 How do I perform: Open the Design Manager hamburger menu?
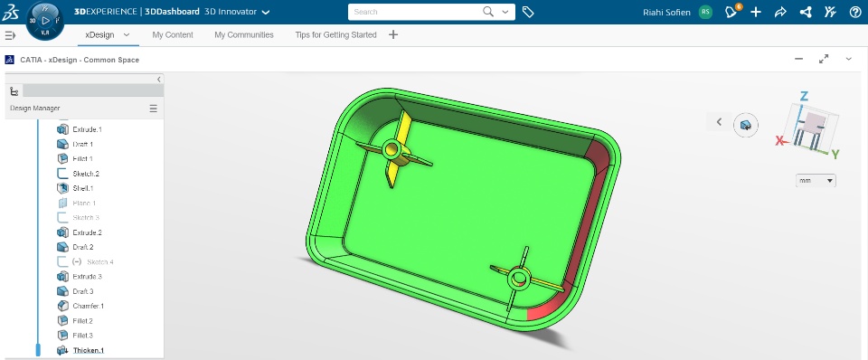click(x=154, y=109)
